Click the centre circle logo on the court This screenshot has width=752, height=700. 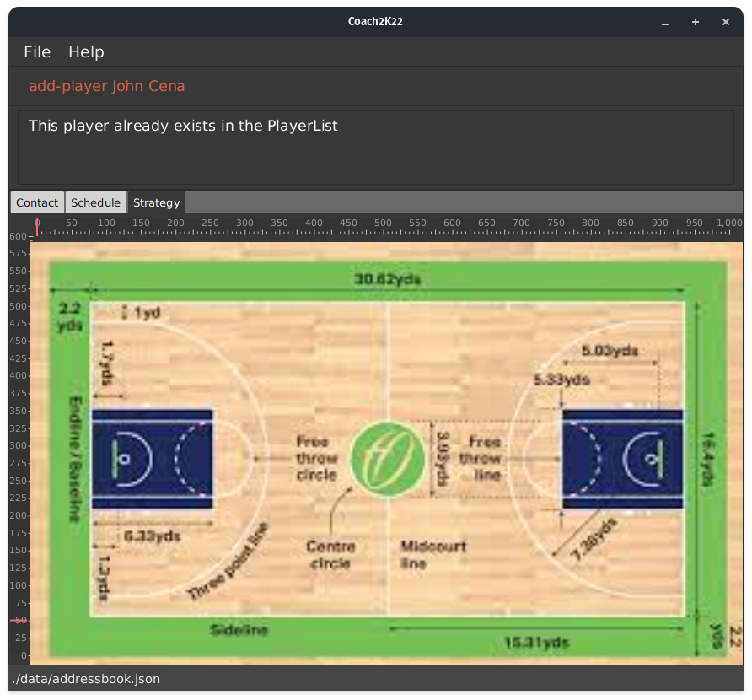(x=388, y=459)
